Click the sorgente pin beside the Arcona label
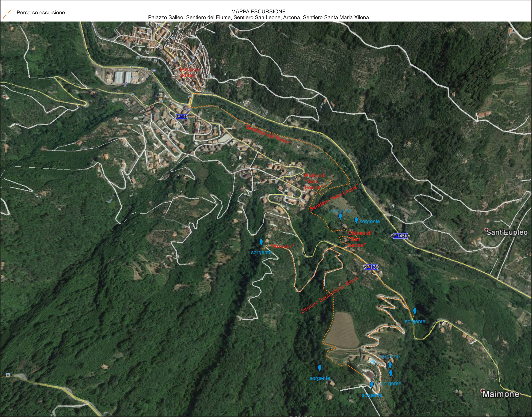 (x=261, y=242)
